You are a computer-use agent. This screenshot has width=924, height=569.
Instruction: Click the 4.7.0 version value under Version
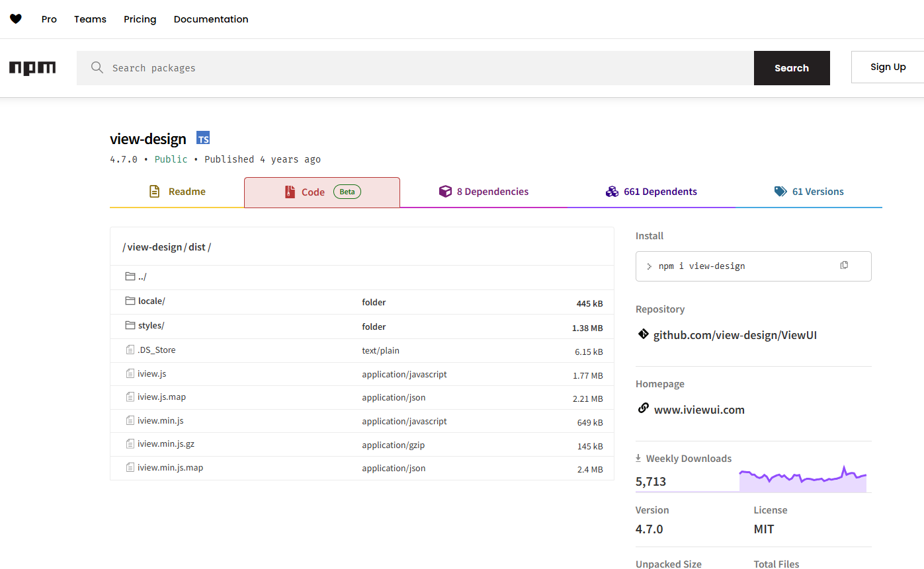pyautogui.click(x=650, y=529)
